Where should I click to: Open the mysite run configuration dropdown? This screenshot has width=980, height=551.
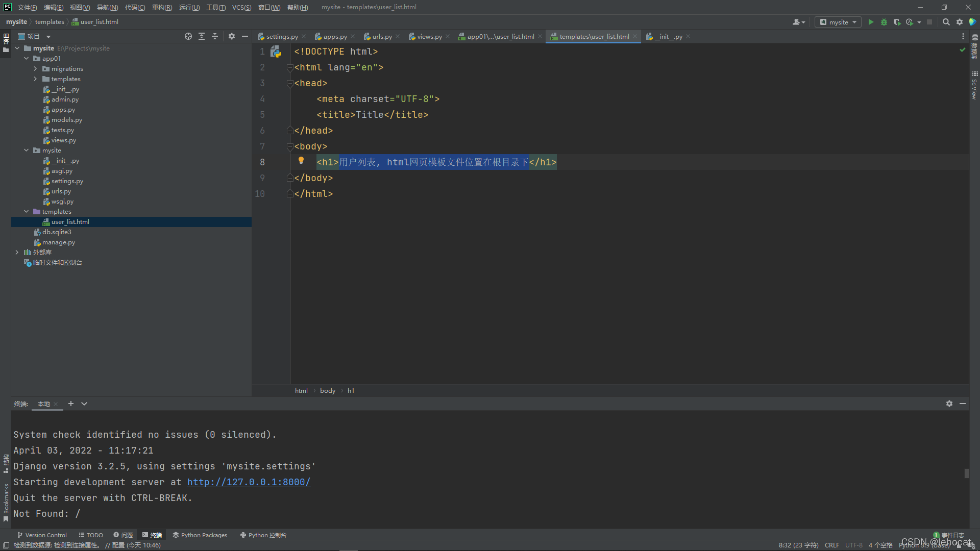tap(838, 22)
